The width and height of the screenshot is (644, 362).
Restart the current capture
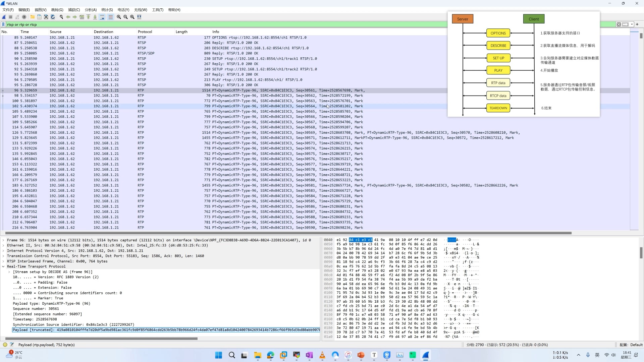point(17,17)
